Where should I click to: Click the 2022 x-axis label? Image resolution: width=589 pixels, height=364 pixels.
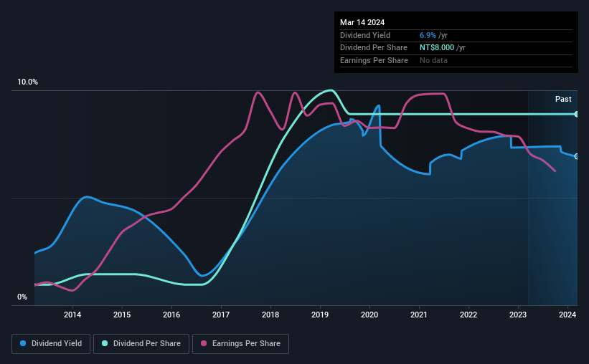click(x=468, y=315)
